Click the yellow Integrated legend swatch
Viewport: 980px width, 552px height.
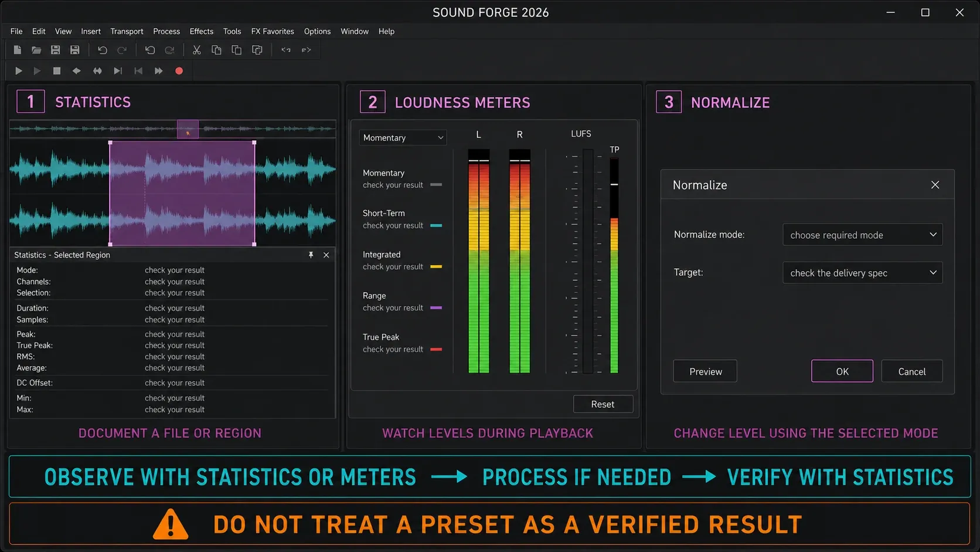tap(436, 266)
